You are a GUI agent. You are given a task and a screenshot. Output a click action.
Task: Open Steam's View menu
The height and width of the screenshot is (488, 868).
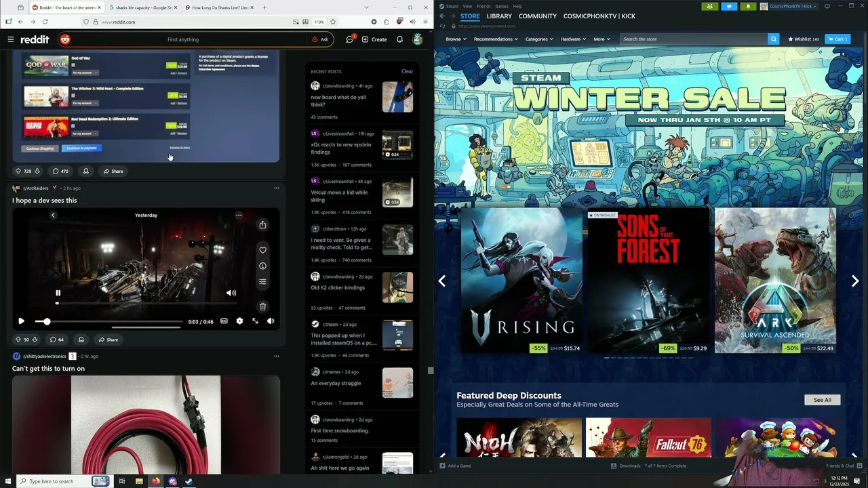point(467,6)
